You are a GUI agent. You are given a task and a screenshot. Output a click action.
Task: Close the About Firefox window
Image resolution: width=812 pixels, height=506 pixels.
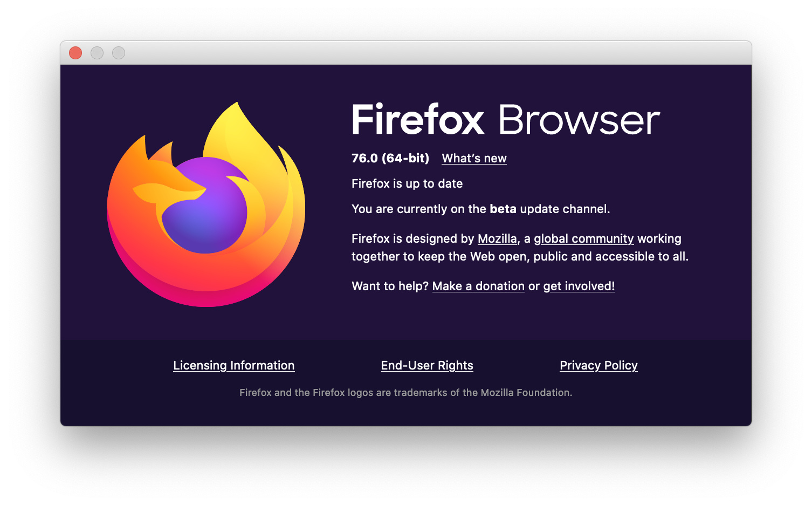[x=75, y=53]
